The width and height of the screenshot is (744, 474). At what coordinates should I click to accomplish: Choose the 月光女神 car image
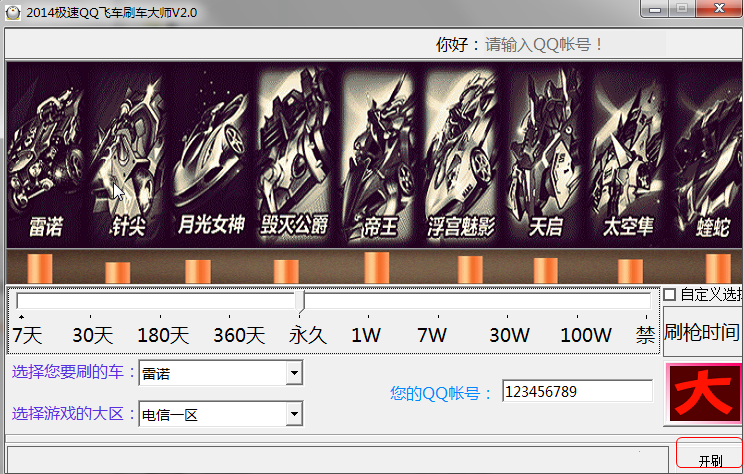[x=211, y=155]
